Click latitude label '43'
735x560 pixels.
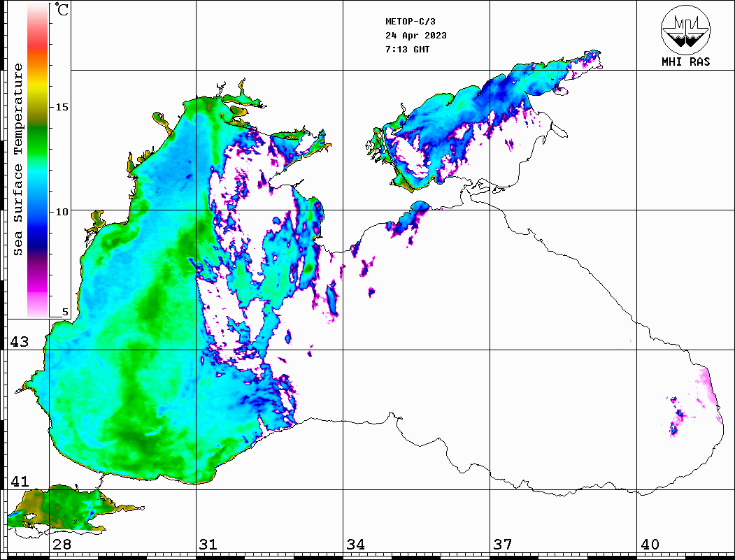(x=20, y=342)
